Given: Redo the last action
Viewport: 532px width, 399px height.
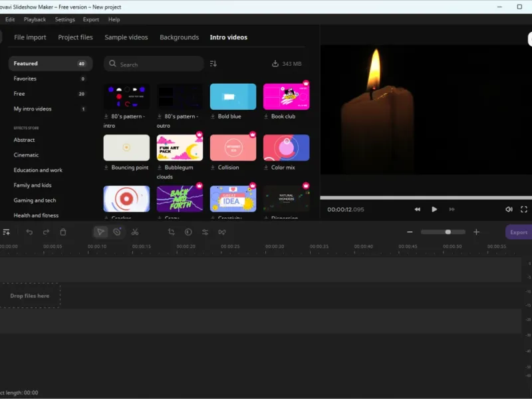Looking at the screenshot, I should tap(46, 232).
